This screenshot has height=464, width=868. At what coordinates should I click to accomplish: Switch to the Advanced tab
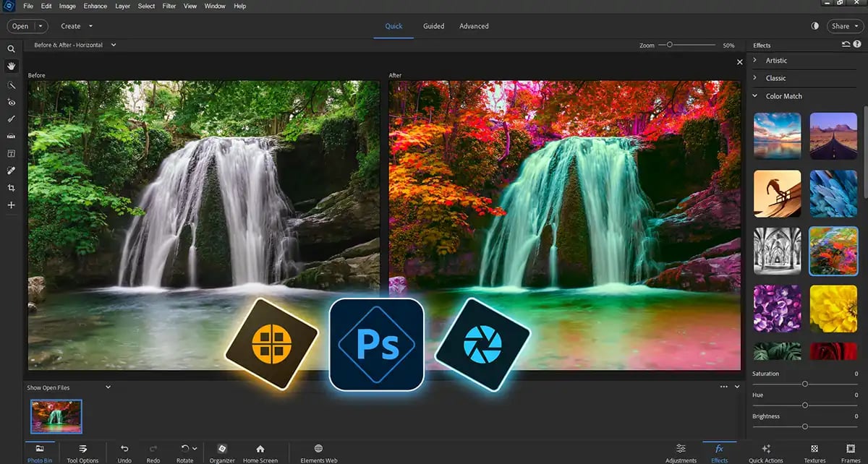coord(474,26)
